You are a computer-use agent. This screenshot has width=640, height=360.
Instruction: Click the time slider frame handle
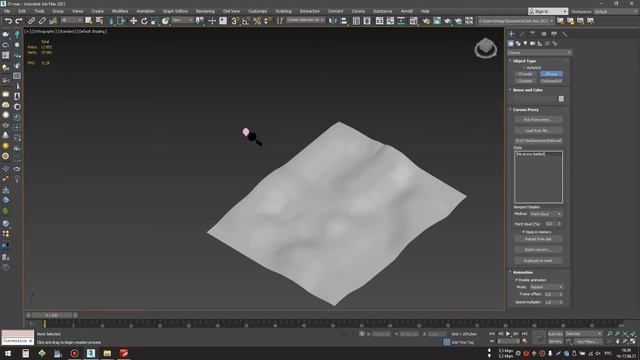click(x=51, y=316)
